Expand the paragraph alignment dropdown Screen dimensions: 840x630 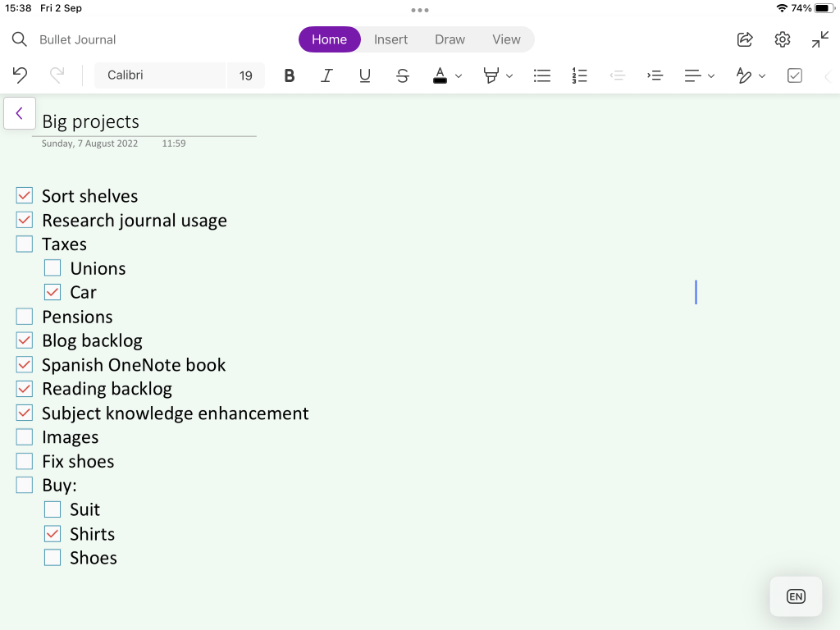point(710,76)
